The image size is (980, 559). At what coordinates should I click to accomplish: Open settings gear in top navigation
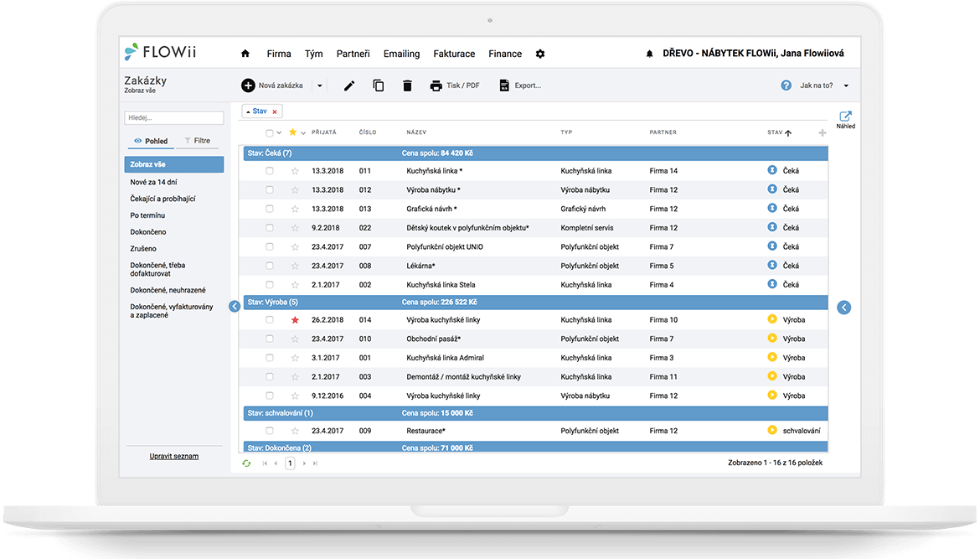click(x=540, y=54)
